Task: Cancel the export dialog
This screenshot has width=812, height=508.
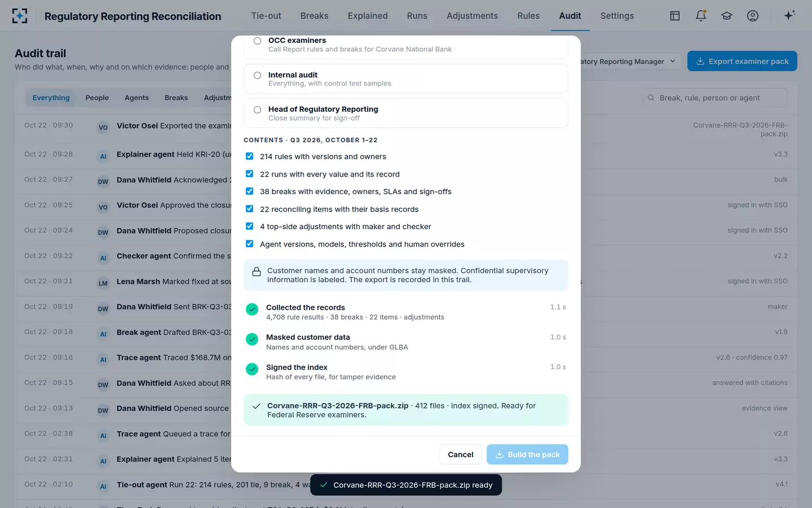Action: (460, 454)
